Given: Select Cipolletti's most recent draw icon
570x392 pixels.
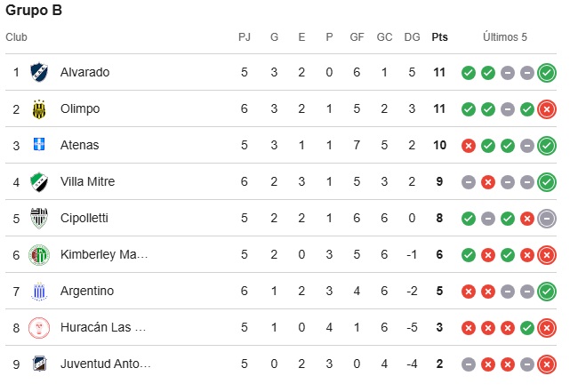Looking at the screenshot, I should click(547, 219).
